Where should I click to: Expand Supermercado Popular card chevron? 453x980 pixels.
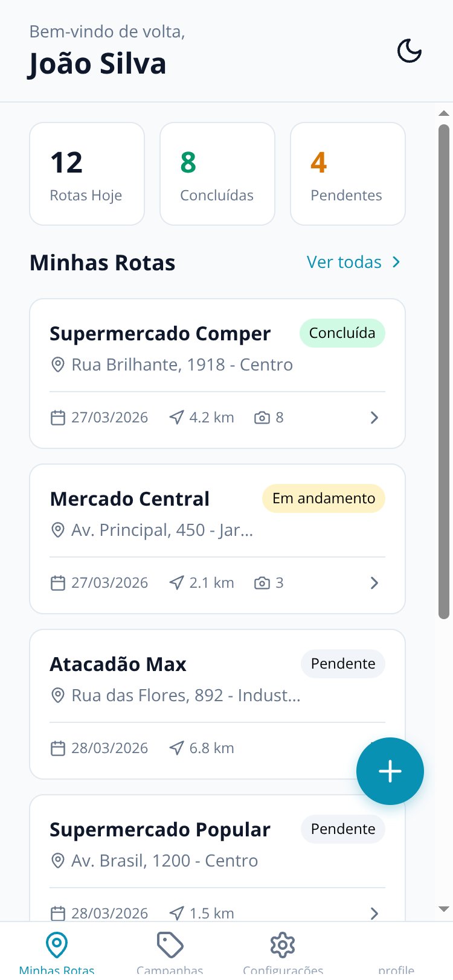point(374,914)
